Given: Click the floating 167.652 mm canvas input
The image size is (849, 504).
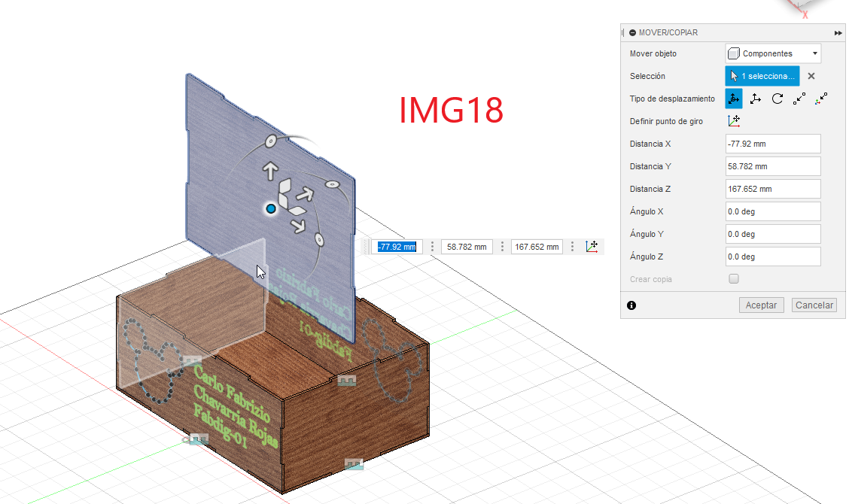Looking at the screenshot, I should pyautogui.click(x=537, y=247).
